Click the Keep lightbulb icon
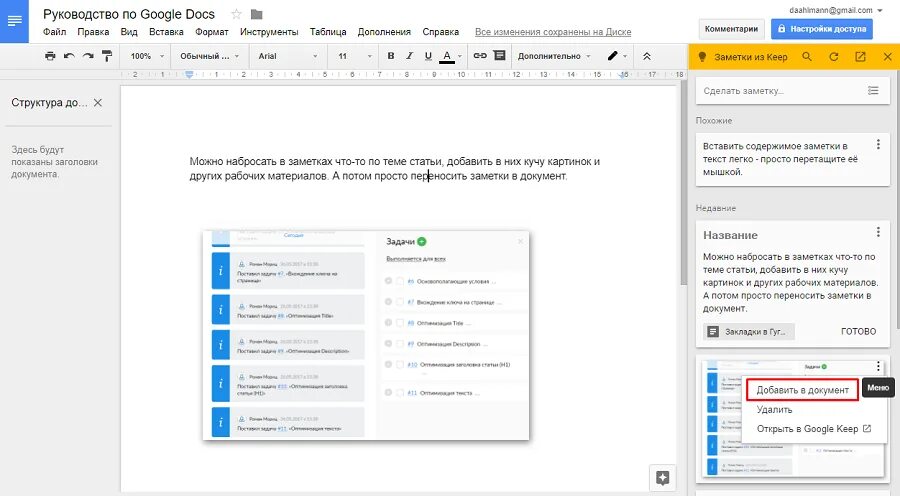The width and height of the screenshot is (900, 496). [x=701, y=57]
